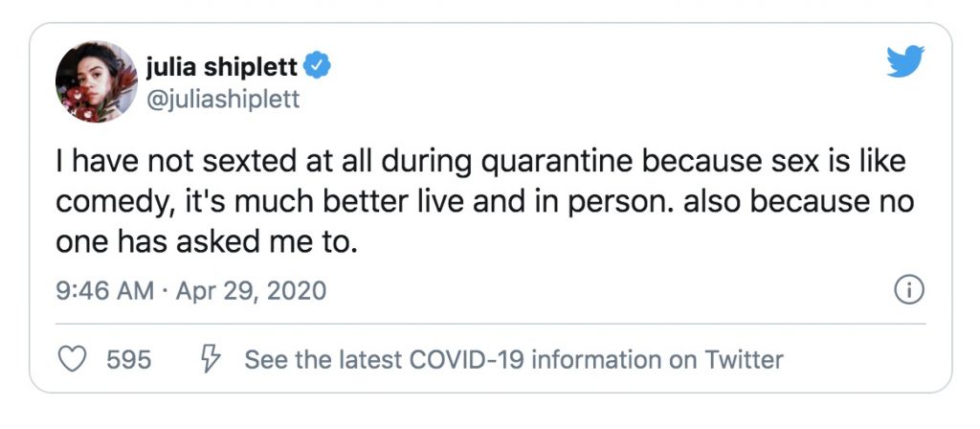Click the lightning bolt icon
The height and width of the screenshot is (429, 980).
pyautogui.click(x=210, y=360)
